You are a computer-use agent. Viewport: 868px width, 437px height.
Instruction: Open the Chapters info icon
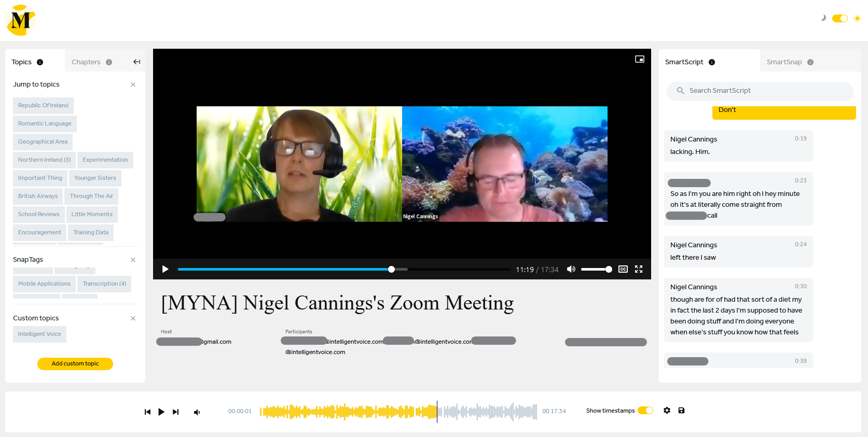pos(109,62)
